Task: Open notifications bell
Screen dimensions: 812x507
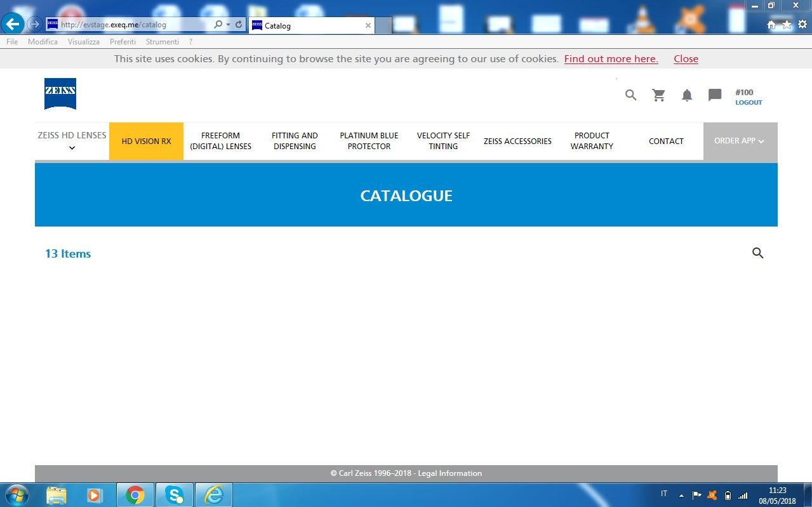Action: pos(687,95)
